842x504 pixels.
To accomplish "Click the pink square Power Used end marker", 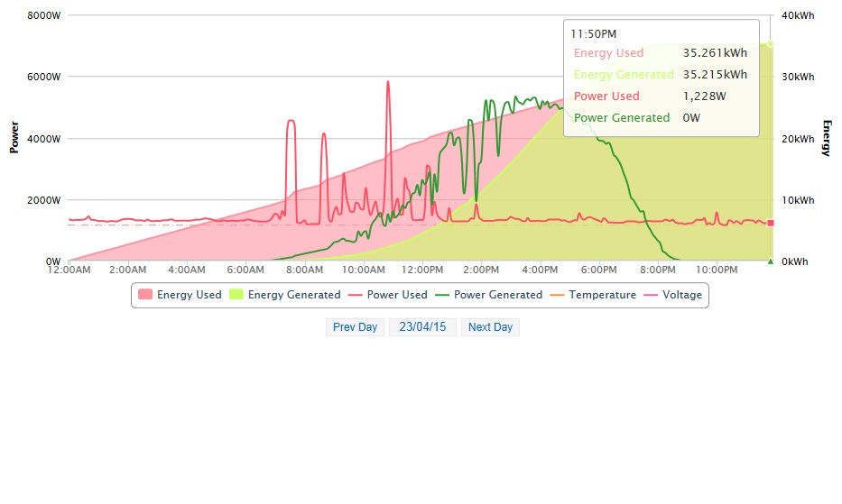I will (x=770, y=223).
